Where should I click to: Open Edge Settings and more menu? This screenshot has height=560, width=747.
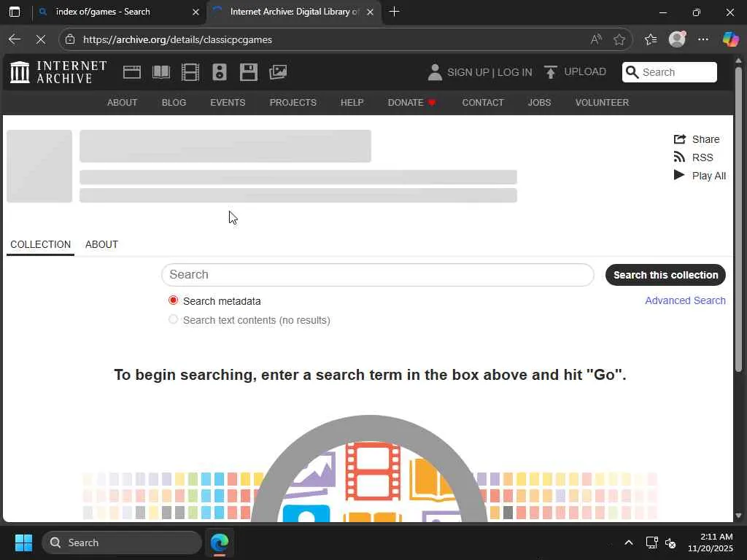click(x=703, y=39)
